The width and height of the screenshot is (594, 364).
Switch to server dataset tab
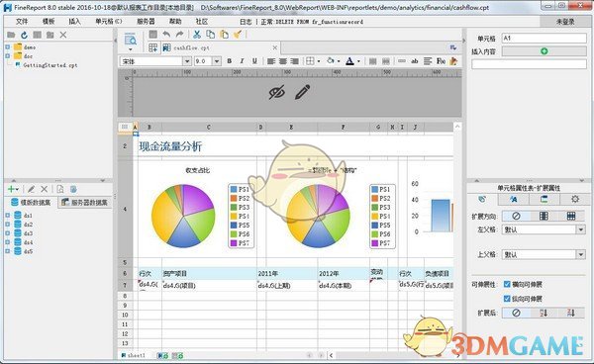pyautogui.click(x=85, y=203)
